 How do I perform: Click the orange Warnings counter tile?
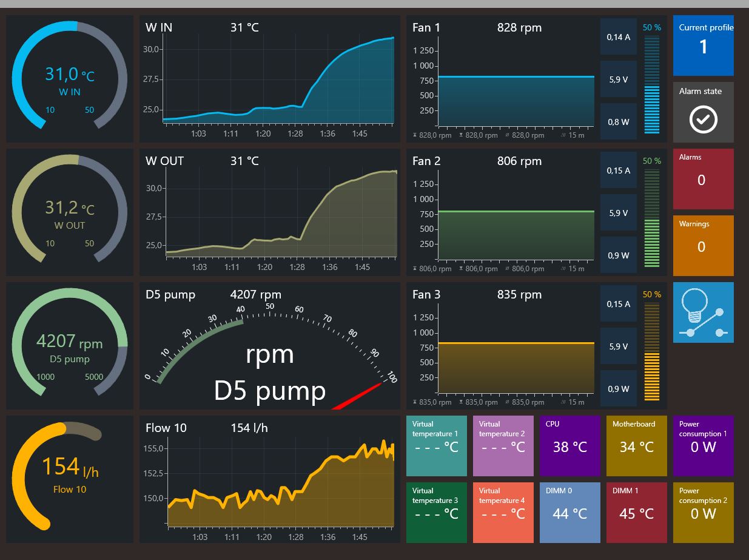coord(704,246)
